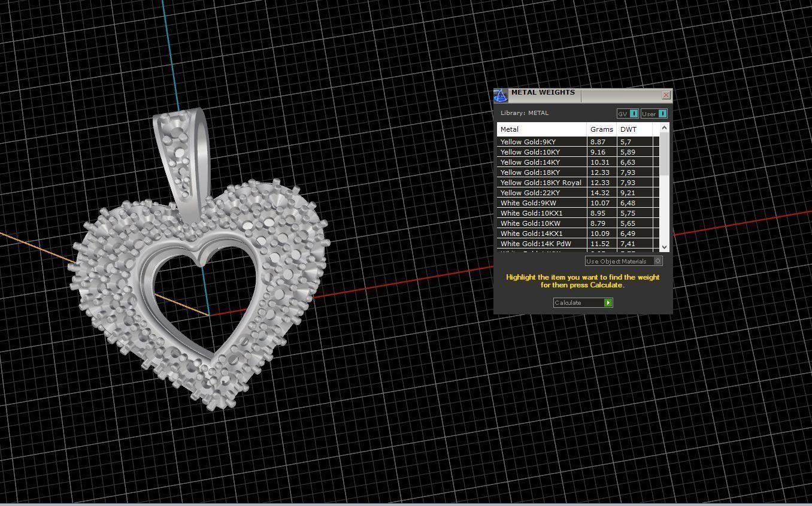The image size is (812, 506).
Task: Click the 6,49 DWT value
Action: (628, 234)
